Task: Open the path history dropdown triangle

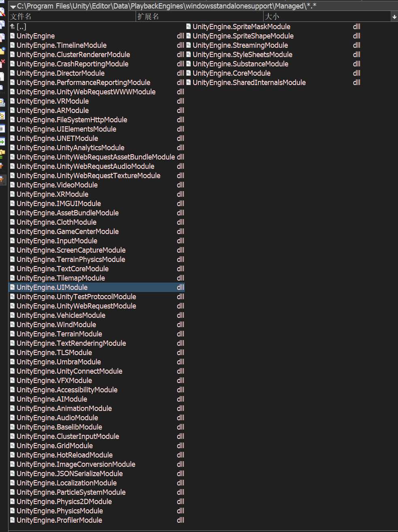Action: 13,7
